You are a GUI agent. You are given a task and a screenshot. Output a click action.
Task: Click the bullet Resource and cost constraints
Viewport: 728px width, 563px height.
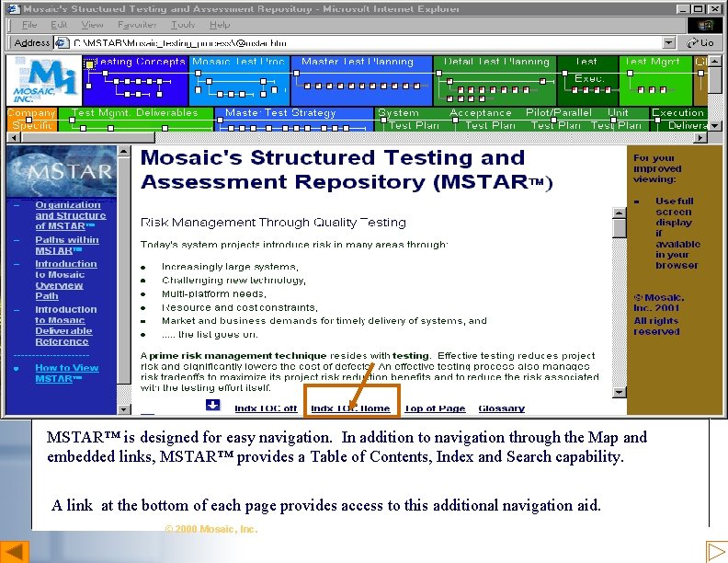click(240, 307)
